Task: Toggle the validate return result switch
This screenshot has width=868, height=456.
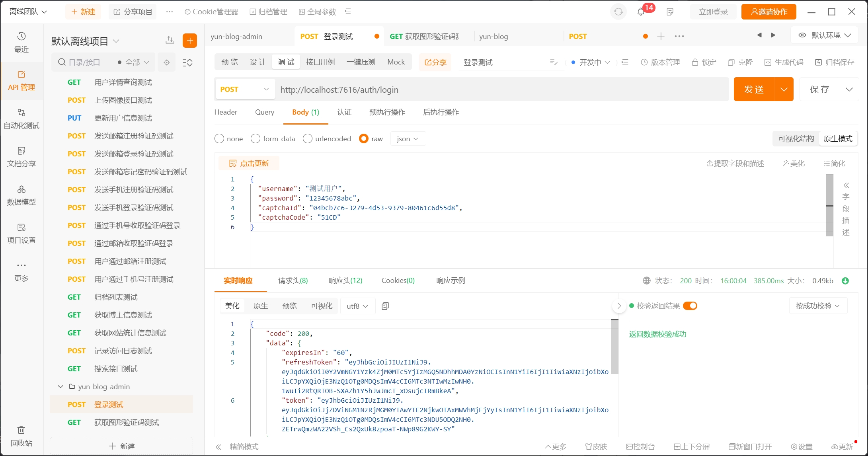Action: point(690,306)
